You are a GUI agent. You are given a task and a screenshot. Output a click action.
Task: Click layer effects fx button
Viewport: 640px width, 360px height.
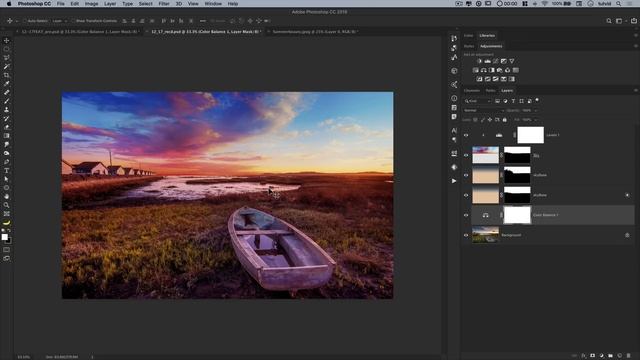584,356
